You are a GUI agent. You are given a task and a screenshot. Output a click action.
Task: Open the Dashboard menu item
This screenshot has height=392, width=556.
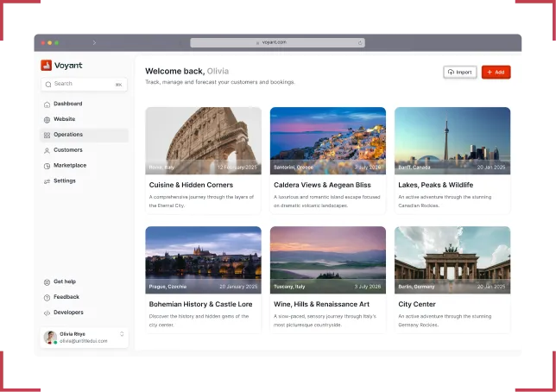[84, 104]
